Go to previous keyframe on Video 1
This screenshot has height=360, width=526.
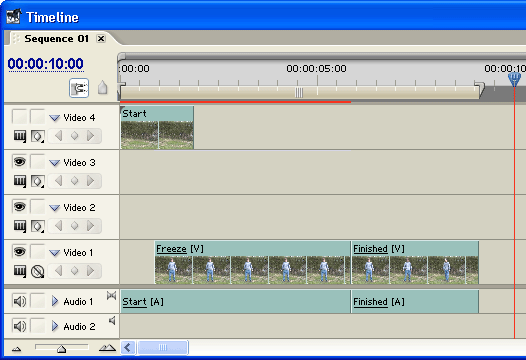click(58, 271)
